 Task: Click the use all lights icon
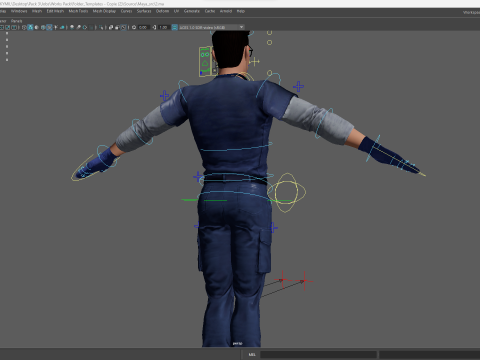coord(56,27)
